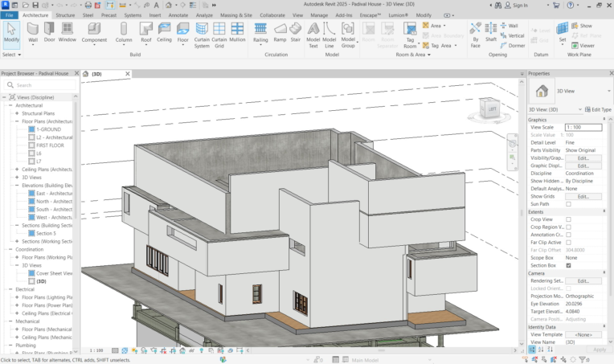
Task: Click the ViewCube LEFT face
Action: tap(492, 109)
